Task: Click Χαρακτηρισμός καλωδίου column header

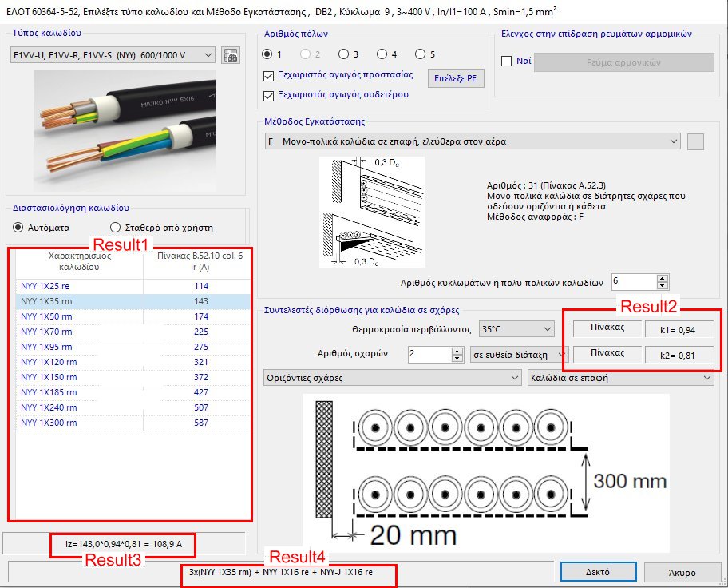Action: [x=79, y=263]
